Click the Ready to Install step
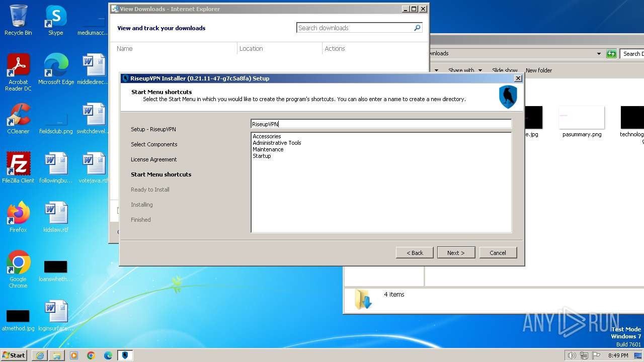The height and width of the screenshot is (362, 644). point(150,190)
